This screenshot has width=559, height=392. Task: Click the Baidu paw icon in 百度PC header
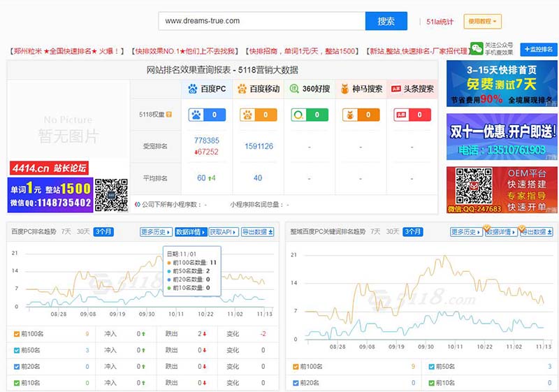pyautogui.click(x=193, y=89)
